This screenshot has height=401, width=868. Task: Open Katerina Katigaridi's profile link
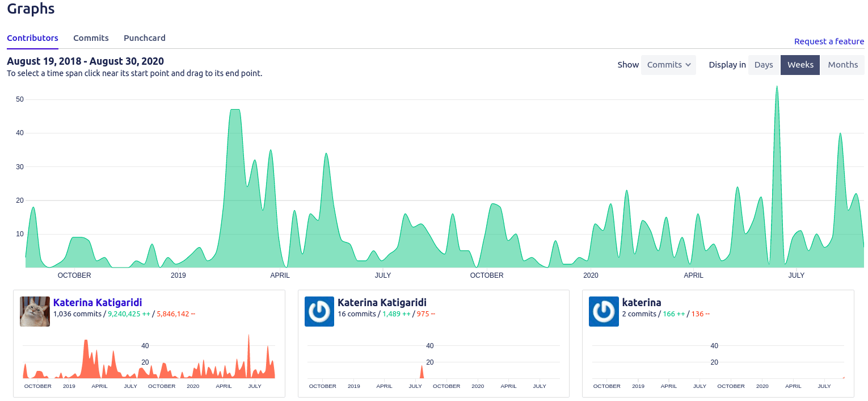coord(97,302)
